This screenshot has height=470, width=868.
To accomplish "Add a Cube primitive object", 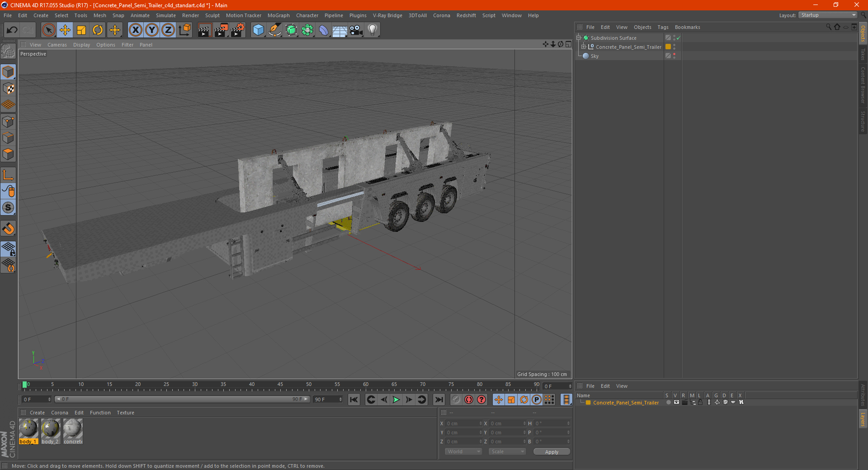I will tap(258, 30).
